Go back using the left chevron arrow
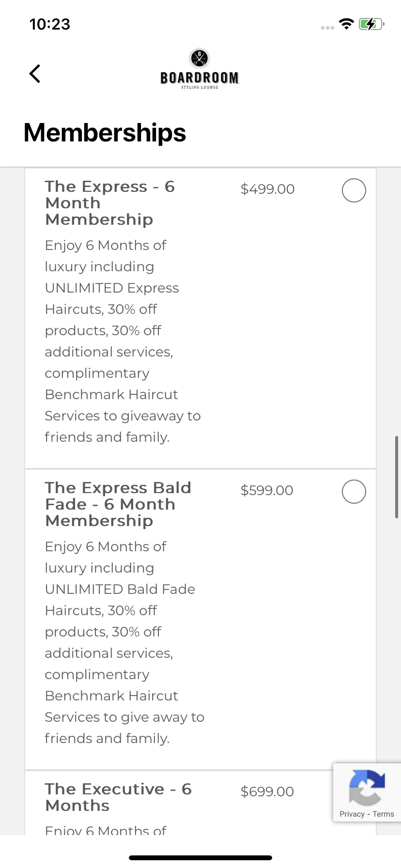The width and height of the screenshot is (401, 868). coord(35,74)
